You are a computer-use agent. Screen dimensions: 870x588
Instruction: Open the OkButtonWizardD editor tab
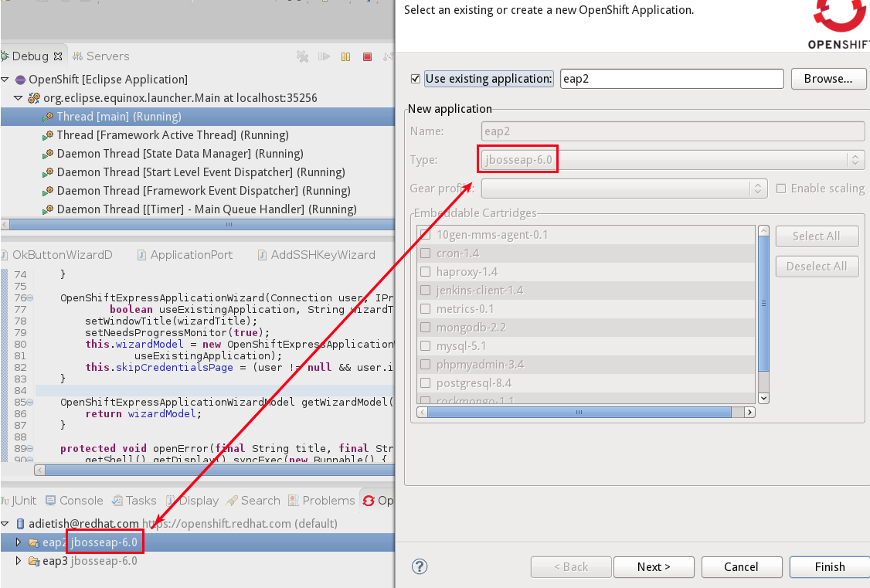coord(57,255)
